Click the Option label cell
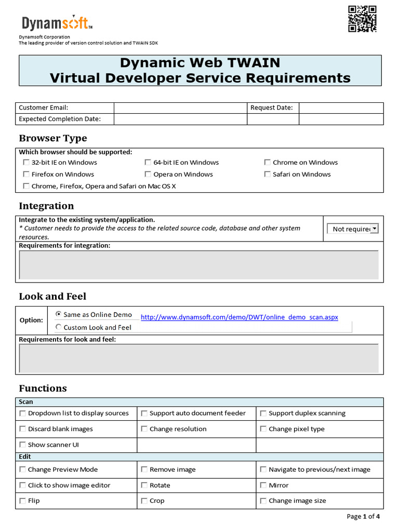The image size is (399, 532). click(31, 320)
